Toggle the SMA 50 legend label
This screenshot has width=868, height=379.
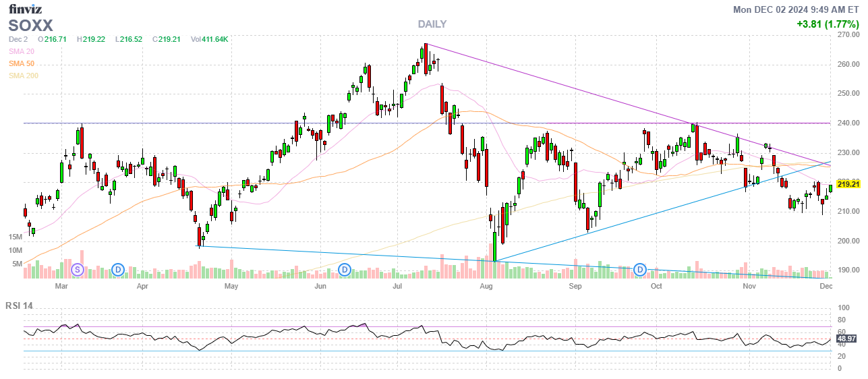pyautogui.click(x=22, y=63)
